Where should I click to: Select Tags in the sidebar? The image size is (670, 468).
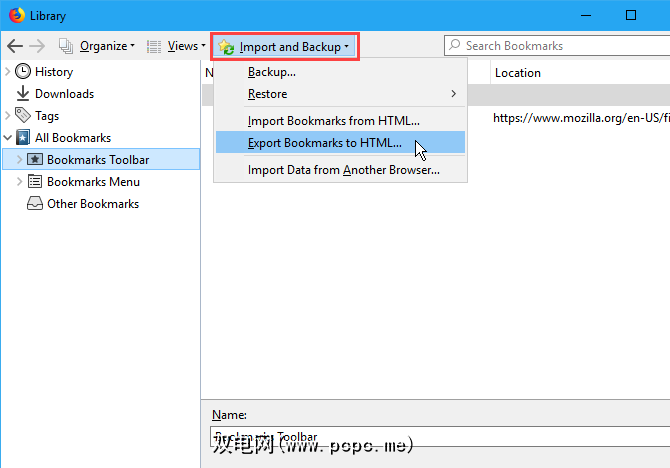(x=47, y=116)
